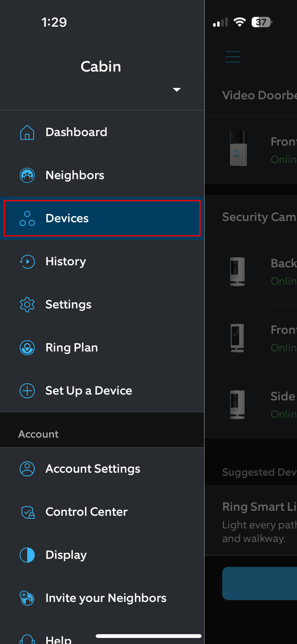This screenshot has width=297, height=644.
Task: Open the Account Settings profile icon
Action: click(x=27, y=469)
